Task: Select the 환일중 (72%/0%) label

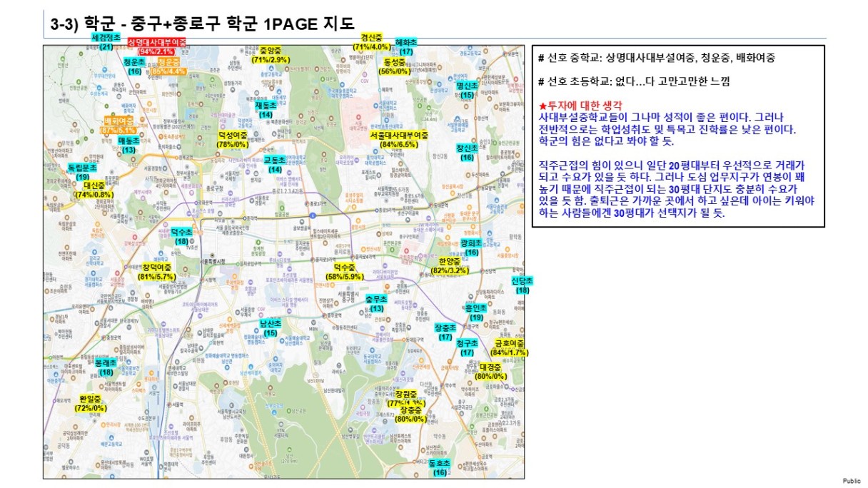Action: [90, 404]
